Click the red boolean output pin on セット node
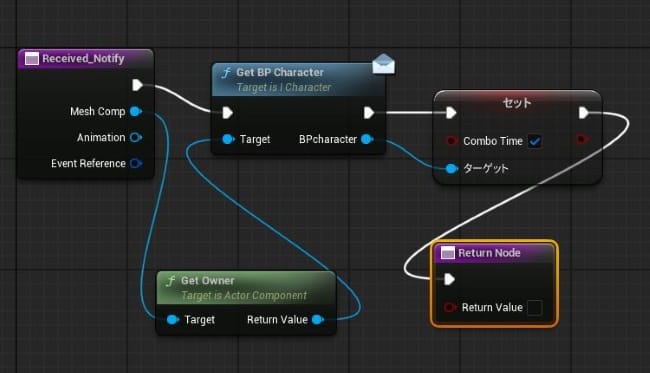This screenshot has width=650, height=373. pos(582,139)
